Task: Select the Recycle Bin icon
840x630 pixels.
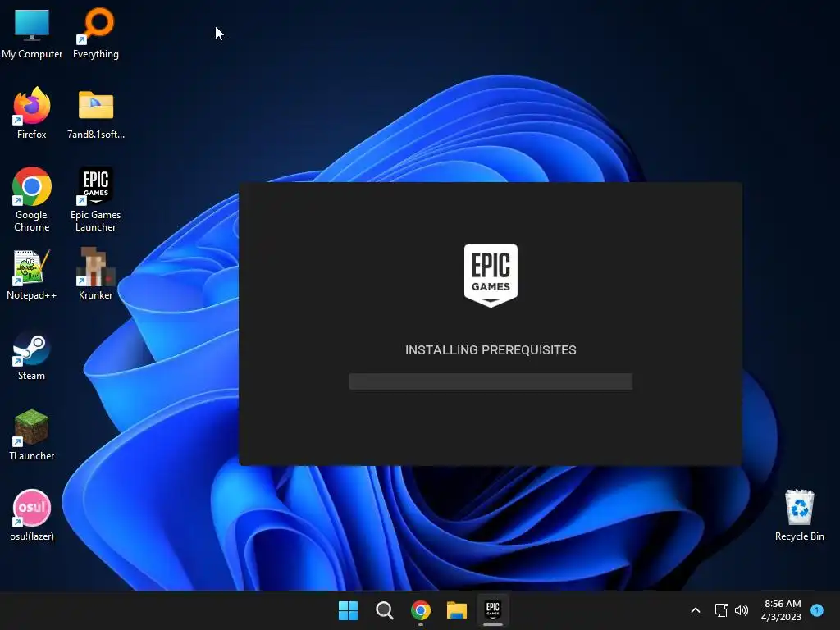Action: [799, 515]
